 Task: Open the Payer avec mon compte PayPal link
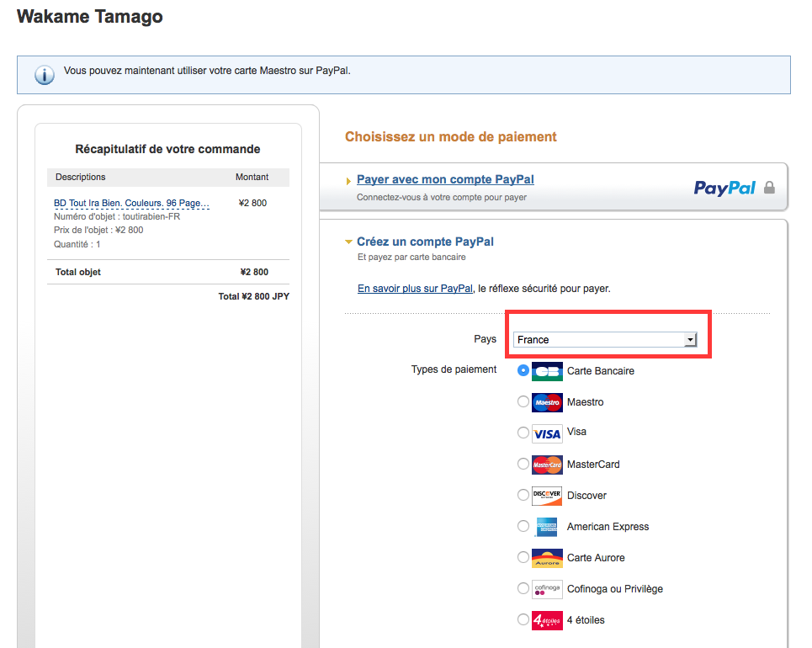tap(444, 178)
